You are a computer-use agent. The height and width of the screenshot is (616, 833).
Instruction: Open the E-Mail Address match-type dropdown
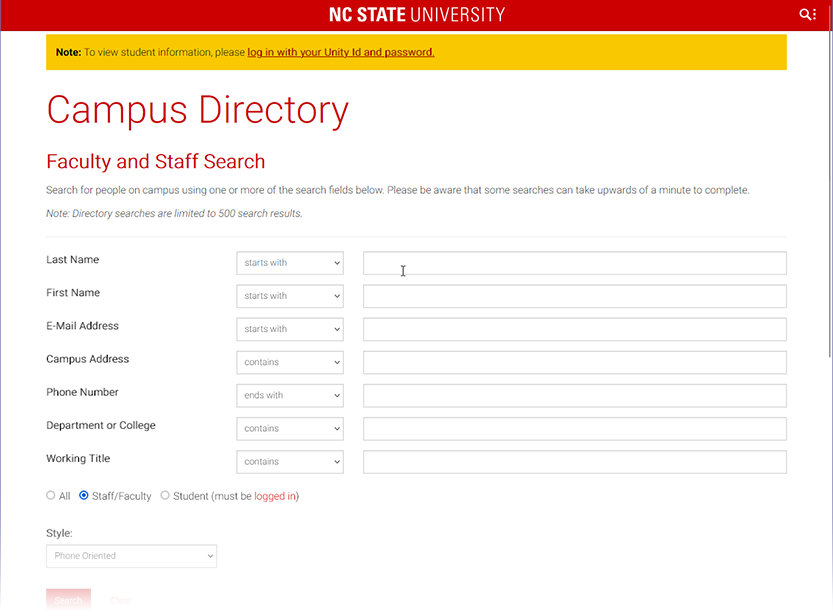tap(290, 329)
